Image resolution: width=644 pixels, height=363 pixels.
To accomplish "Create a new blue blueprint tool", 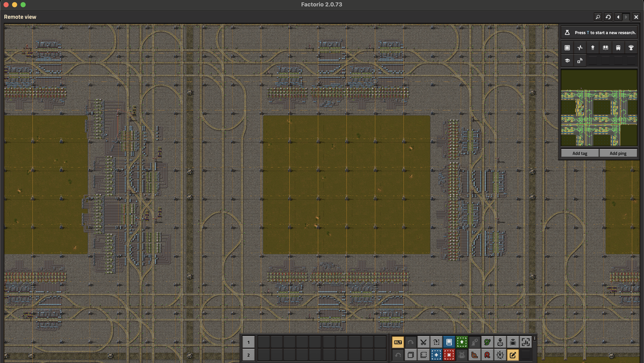I will pos(436,355).
